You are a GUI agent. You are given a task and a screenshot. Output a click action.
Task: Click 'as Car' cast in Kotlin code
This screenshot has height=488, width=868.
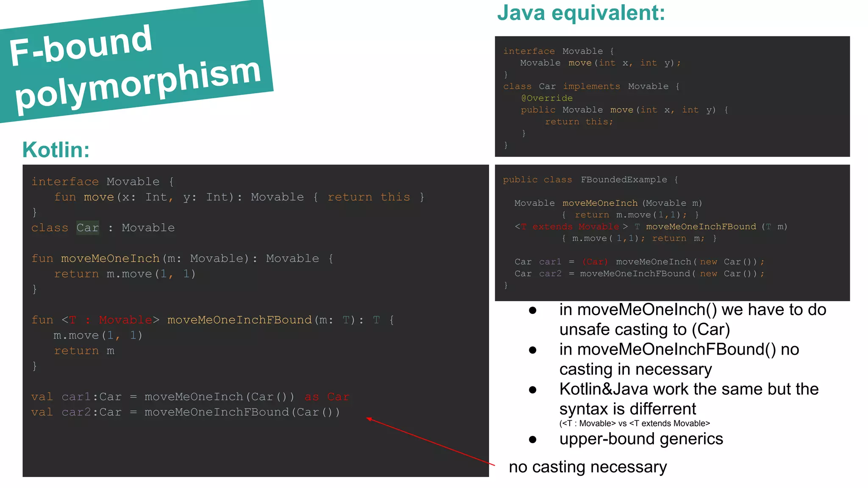pos(326,397)
